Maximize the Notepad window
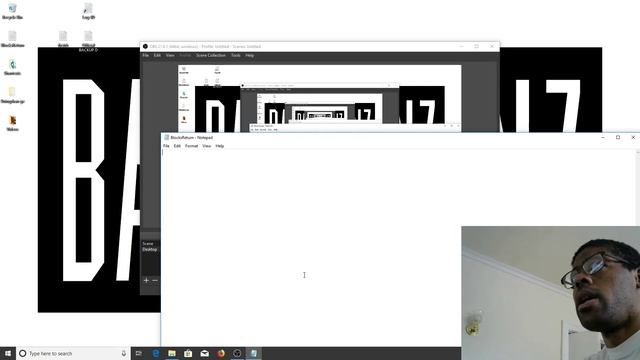Screen dimensions: 640x360 (x=618, y=138)
